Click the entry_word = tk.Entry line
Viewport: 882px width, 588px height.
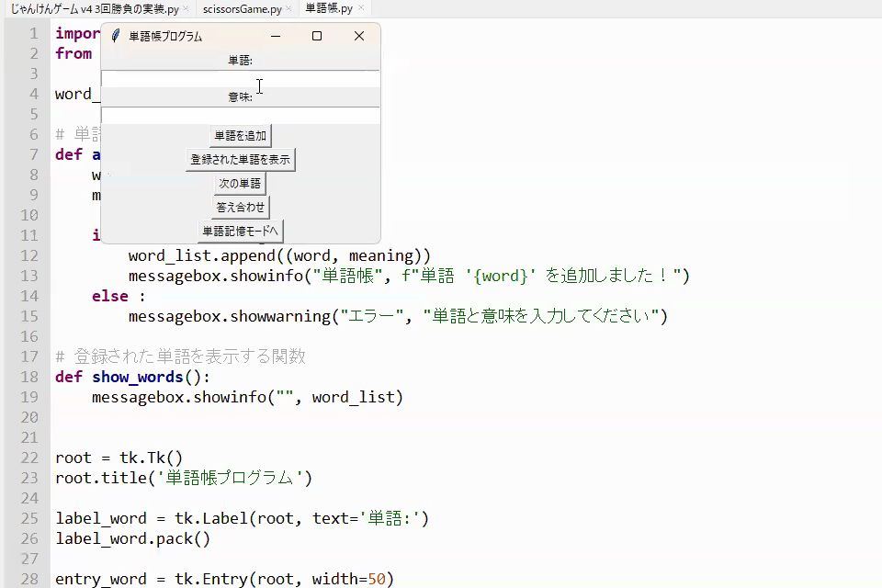tap(224, 579)
